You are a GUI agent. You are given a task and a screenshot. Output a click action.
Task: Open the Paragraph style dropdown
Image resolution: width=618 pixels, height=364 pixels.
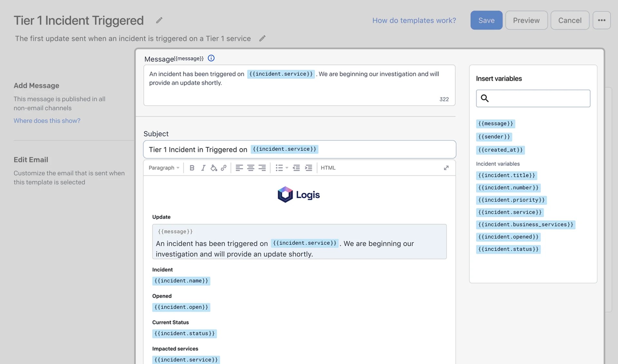click(164, 168)
